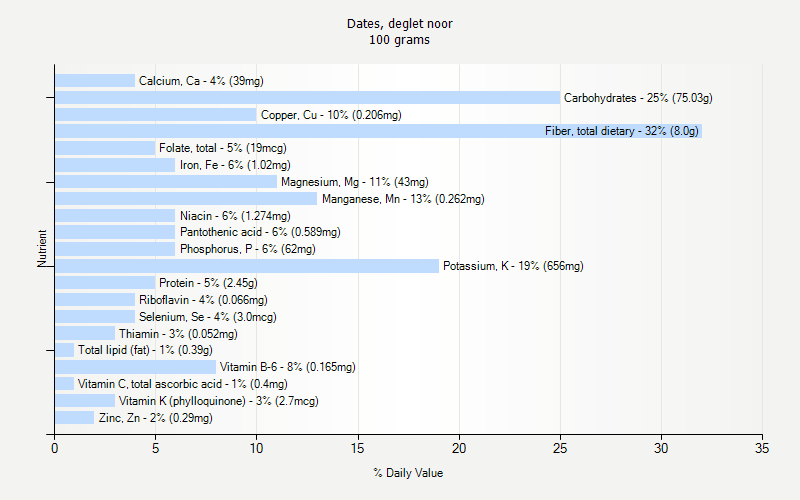The width and height of the screenshot is (800, 500).
Task: Select the Manganese, Mn bar
Action: tap(186, 198)
